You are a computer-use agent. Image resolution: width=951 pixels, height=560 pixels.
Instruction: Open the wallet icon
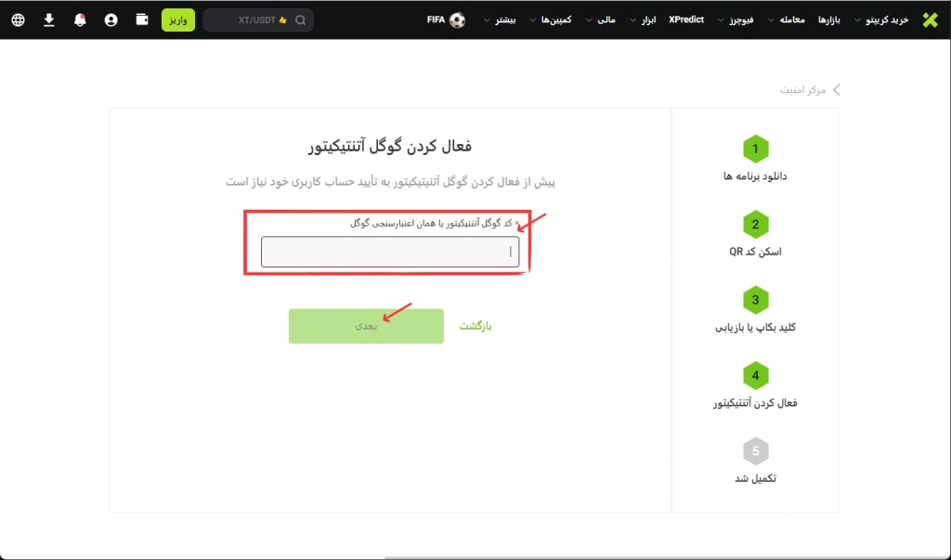142,20
